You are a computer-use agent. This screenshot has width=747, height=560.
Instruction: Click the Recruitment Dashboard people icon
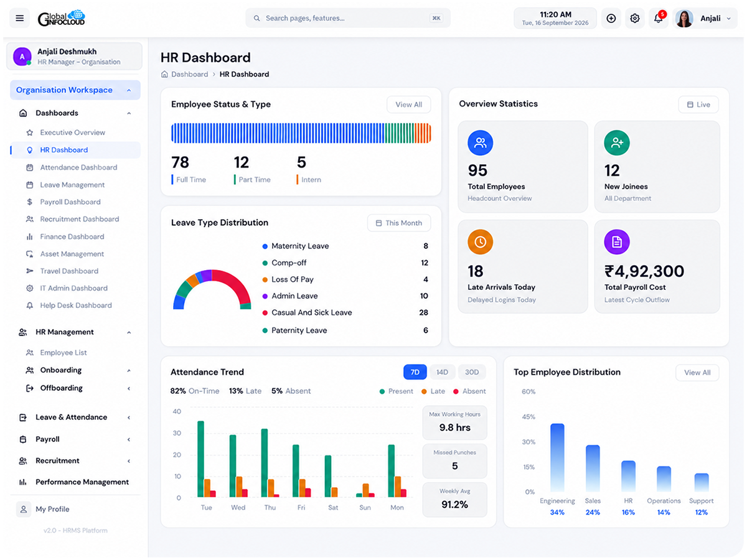pyautogui.click(x=29, y=219)
